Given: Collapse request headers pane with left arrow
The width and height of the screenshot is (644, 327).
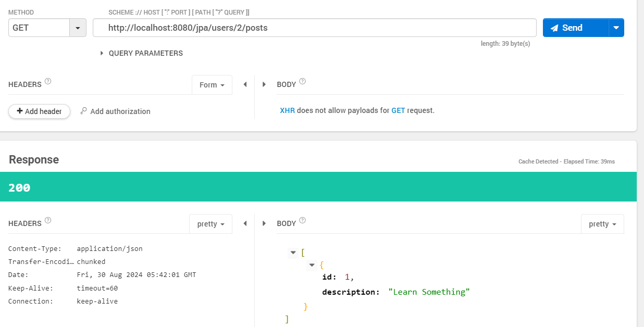Looking at the screenshot, I should pyautogui.click(x=245, y=84).
